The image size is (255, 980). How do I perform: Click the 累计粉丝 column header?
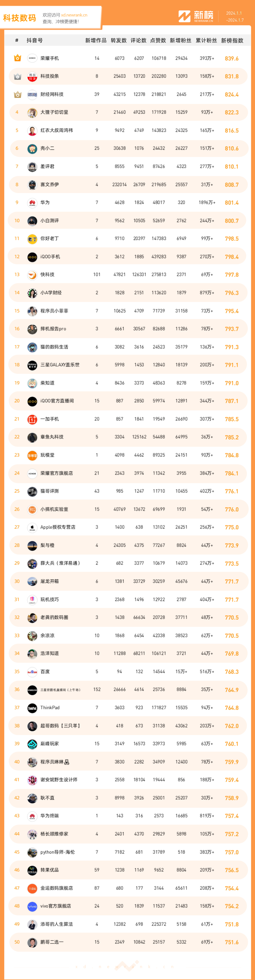tap(206, 40)
